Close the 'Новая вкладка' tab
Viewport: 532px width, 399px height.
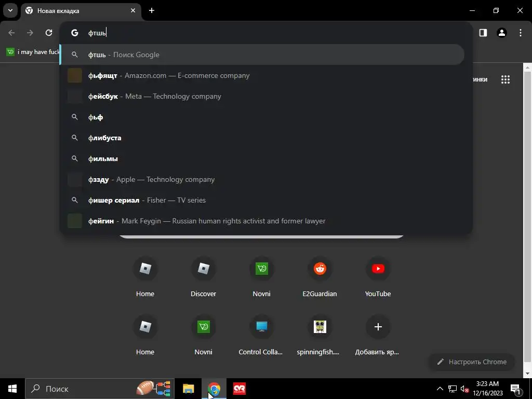(x=133, y=10)
